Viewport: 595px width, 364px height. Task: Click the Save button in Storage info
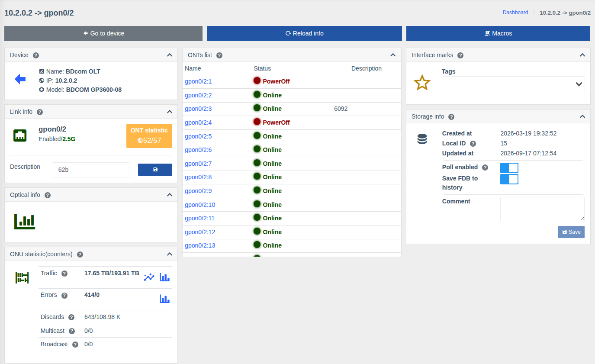coord(571,232)
